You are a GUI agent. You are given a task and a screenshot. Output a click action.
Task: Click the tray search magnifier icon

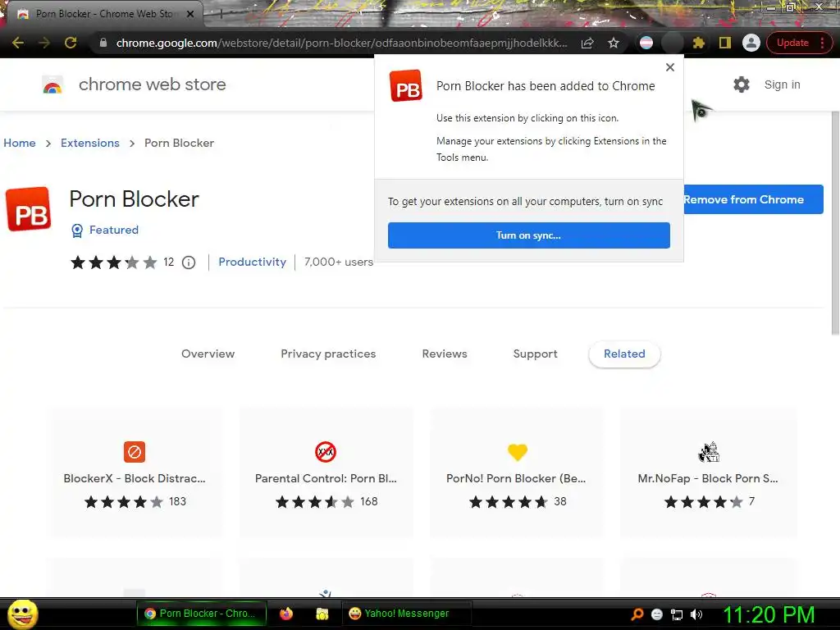[x=637, y=614]
